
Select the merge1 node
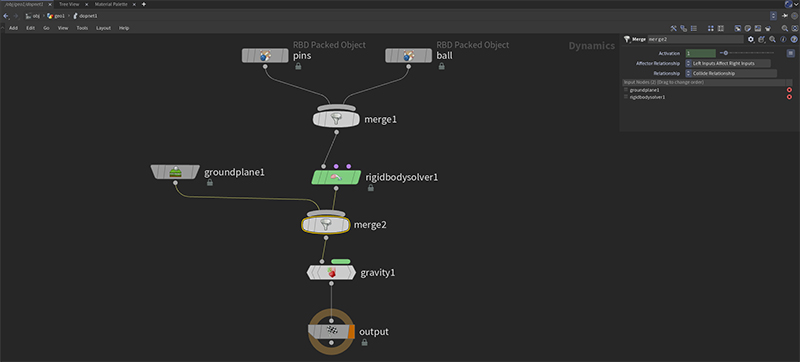coord(336,119)
